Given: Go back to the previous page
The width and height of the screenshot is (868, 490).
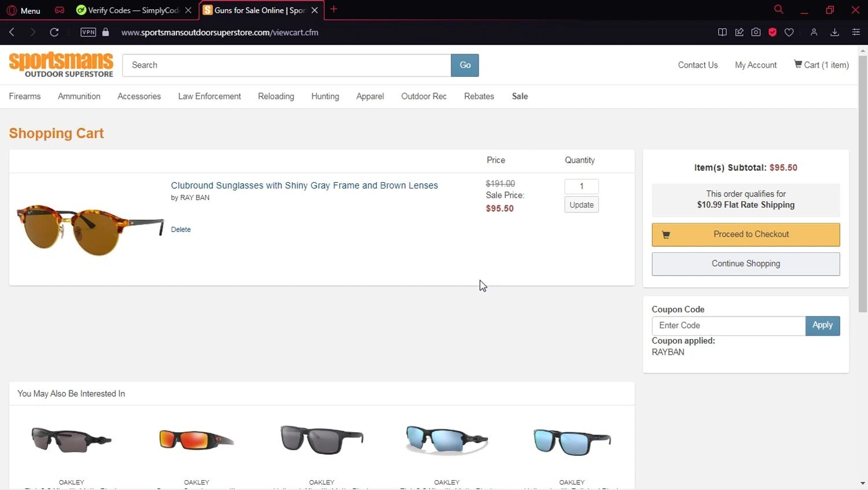Looking at the screenshot, I should pyautogui.click(x=12, y=32).
